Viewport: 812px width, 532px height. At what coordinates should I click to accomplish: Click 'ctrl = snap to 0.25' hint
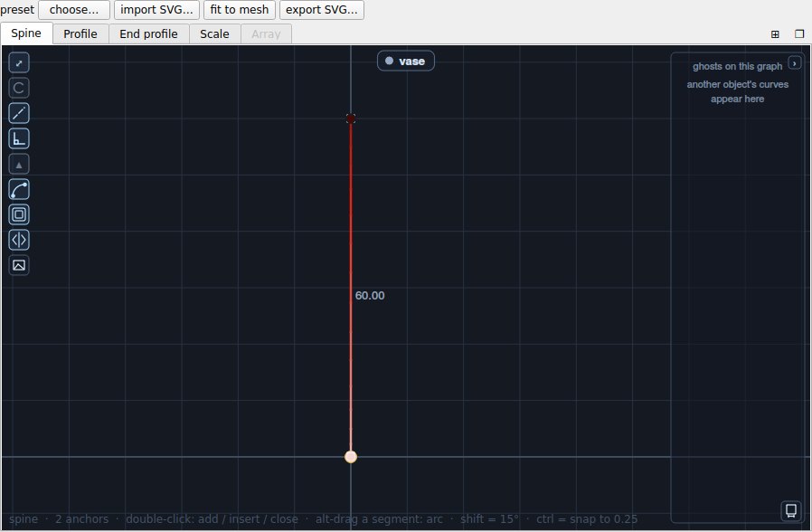point(587,519)
